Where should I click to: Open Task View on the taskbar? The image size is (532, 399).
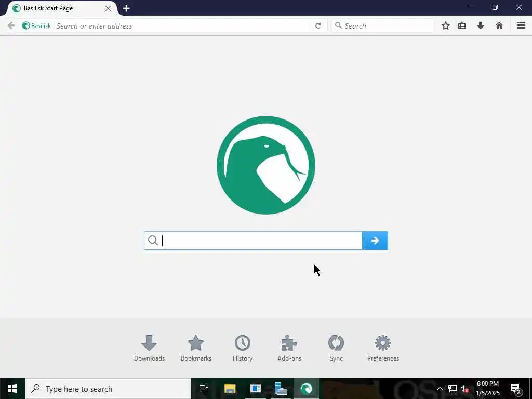204,389
